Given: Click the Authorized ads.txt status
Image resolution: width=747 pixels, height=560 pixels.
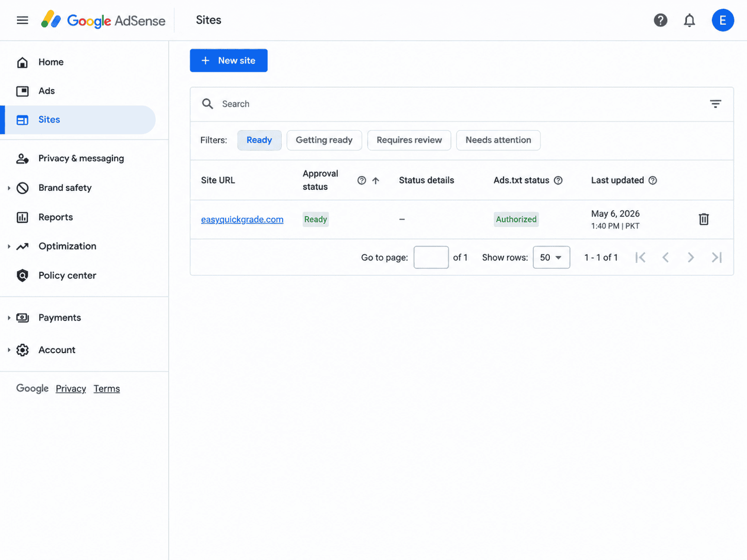Looking at the screenshot, I should 516,220.
